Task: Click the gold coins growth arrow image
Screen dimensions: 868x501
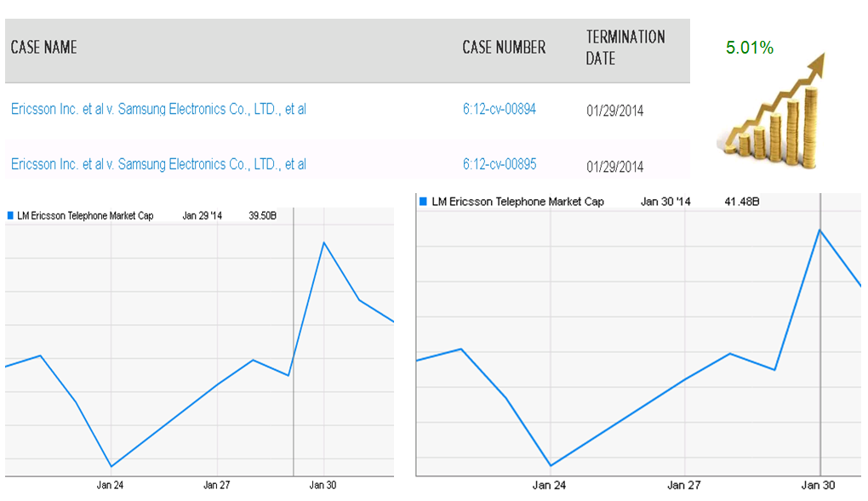Action: pos(771,111)
